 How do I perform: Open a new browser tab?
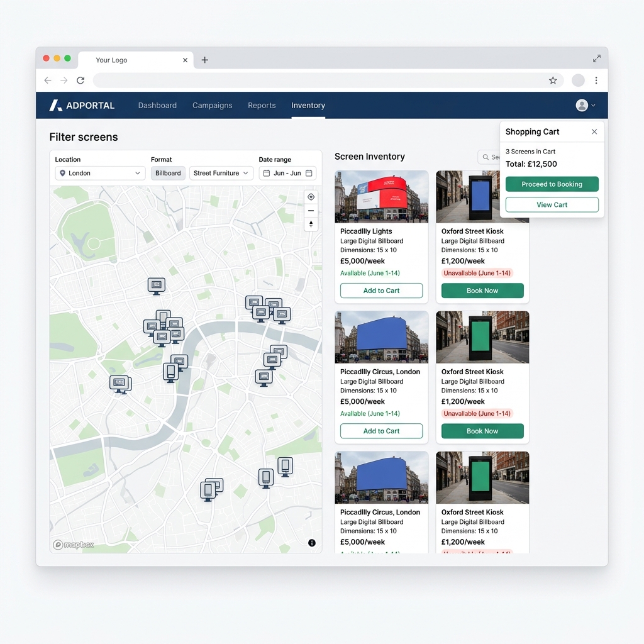[x=204, y=60]
